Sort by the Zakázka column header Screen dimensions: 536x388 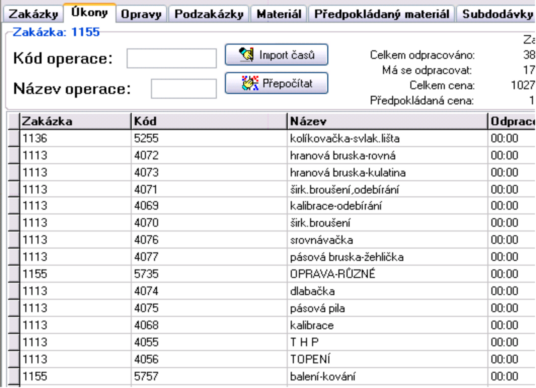pyautogui.click(x=75, y=121)
